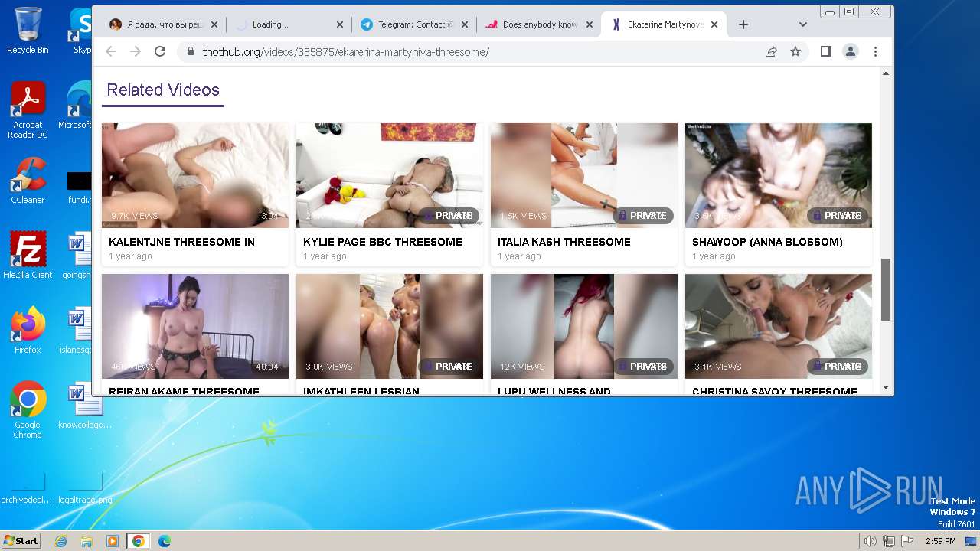Select the legaltrade.png desktop file
The width and height of the screenshot is (980, 551).
click(84, 488)
